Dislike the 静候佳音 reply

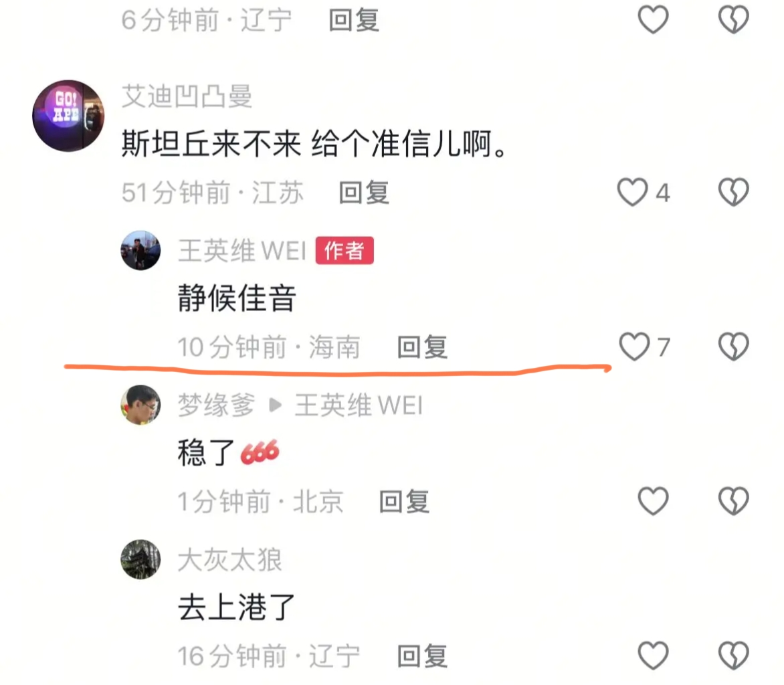pyautogui.click(x=734, y=347)
